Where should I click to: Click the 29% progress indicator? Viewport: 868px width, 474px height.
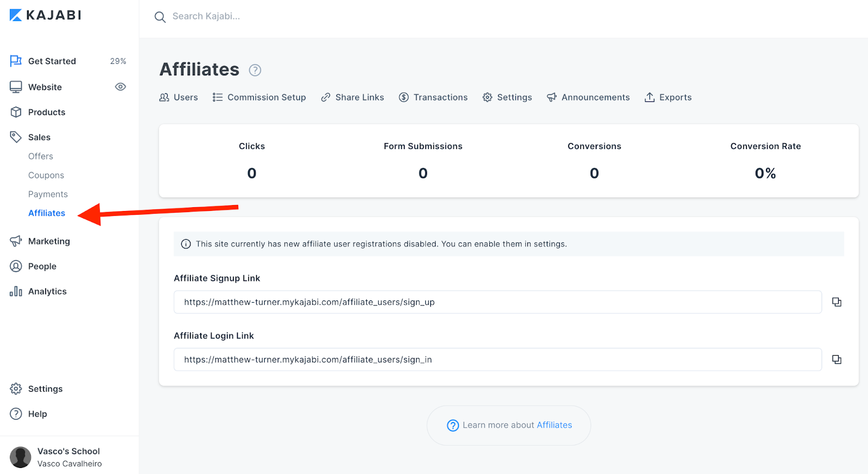[118, 61]
